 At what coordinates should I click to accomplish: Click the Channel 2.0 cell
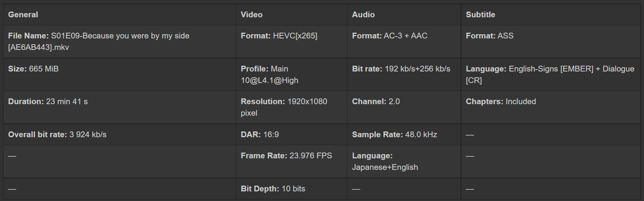tap(376, 101)
